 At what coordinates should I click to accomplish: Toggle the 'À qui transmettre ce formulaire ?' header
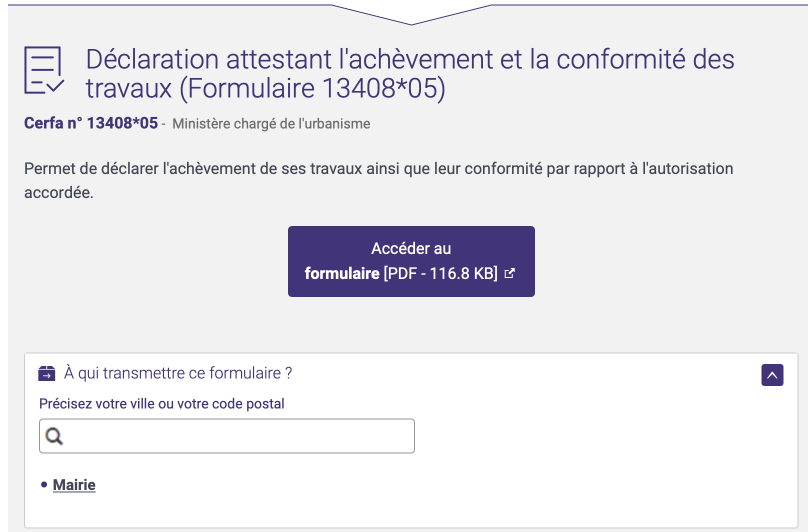click(x=178, y=373)
